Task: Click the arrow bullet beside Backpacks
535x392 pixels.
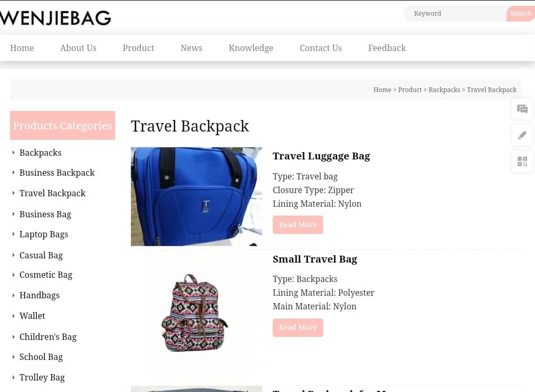Action: click(13, 153)
